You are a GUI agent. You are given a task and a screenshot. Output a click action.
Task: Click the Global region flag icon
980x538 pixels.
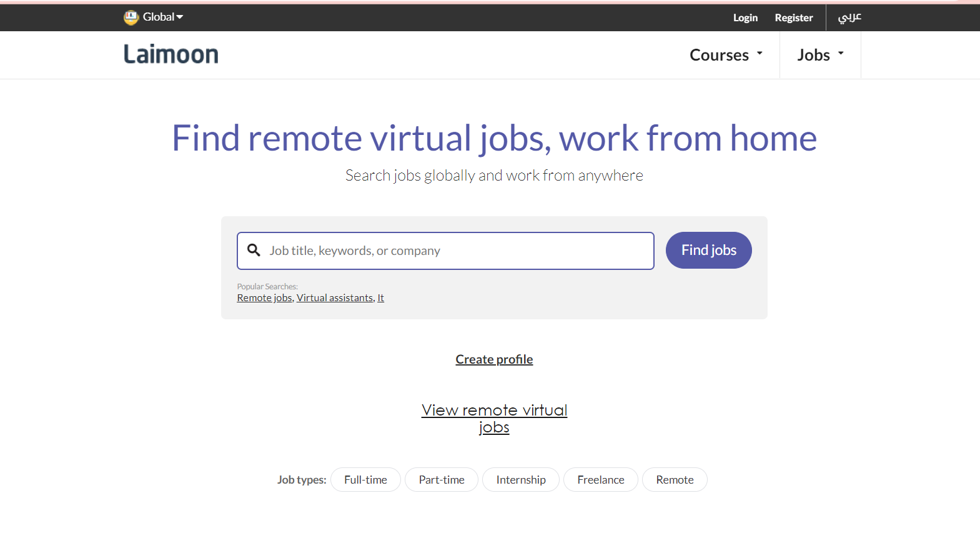[x=131, y=17]
